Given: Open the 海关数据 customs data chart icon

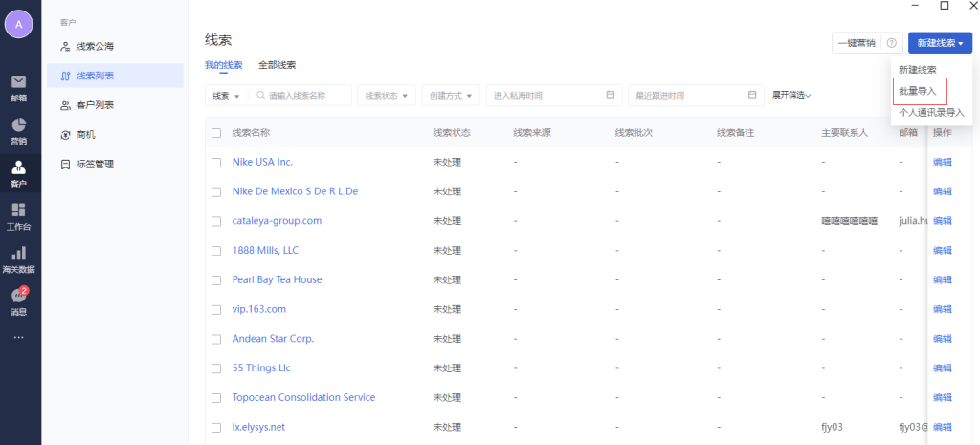Looking at the screenshot, I should tap(19, 255).
